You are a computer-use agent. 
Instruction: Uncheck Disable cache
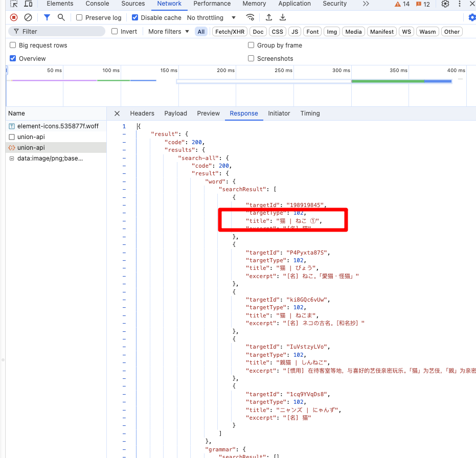point(135,17)
